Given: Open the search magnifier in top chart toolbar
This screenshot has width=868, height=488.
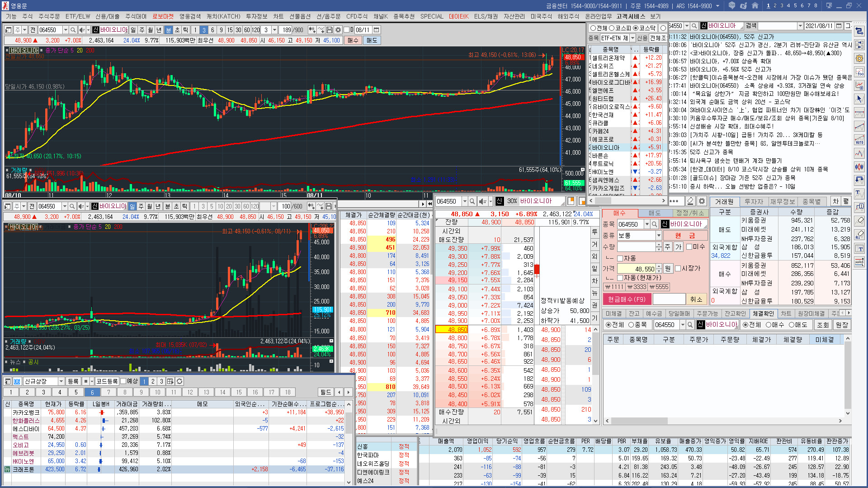Looking at the screenshot, I should coord(74,30).
